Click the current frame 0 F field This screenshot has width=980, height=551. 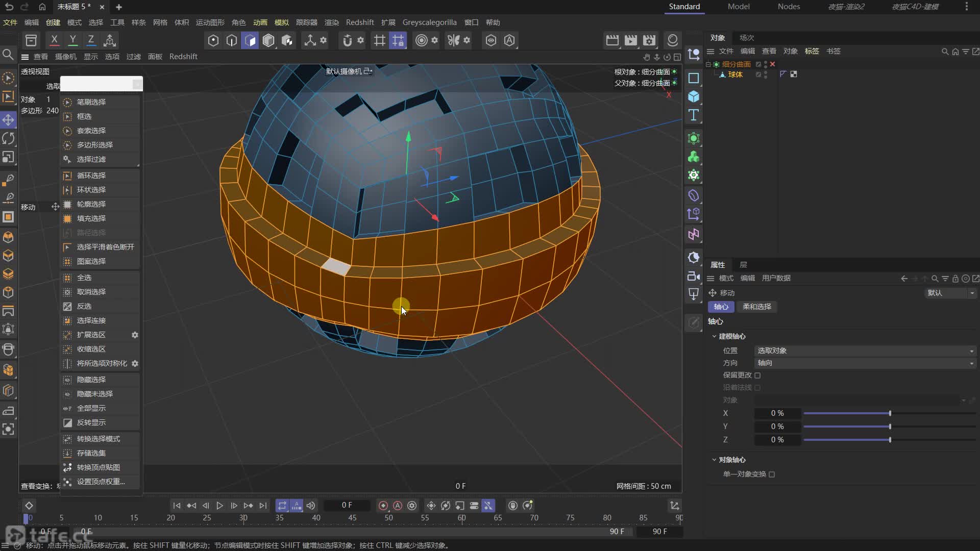(x=347, y=505)
